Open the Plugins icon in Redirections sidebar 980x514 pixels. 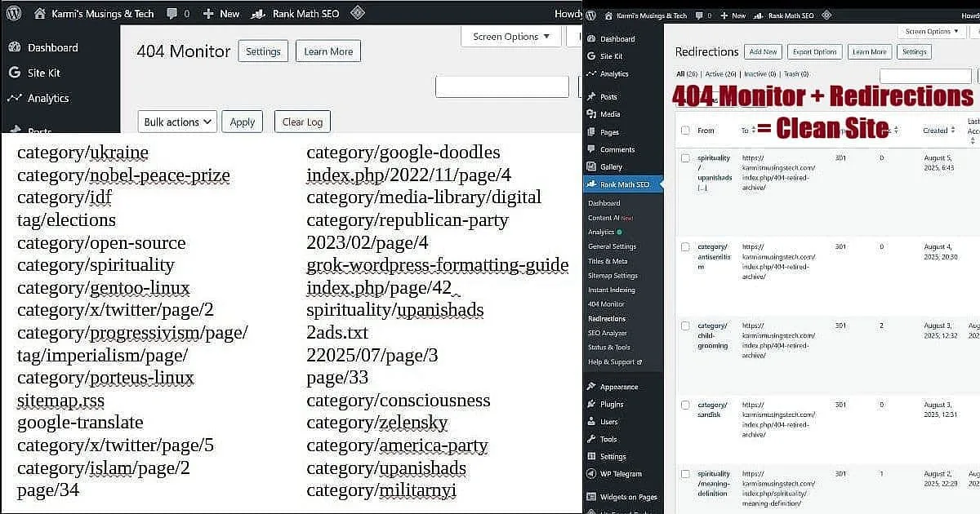coord(591,404)
